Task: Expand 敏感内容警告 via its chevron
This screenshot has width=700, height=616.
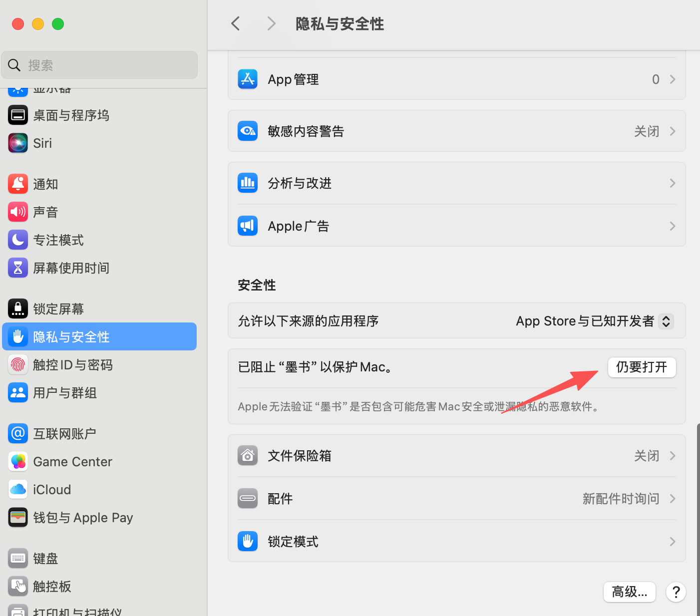Action: click(673, 131)
